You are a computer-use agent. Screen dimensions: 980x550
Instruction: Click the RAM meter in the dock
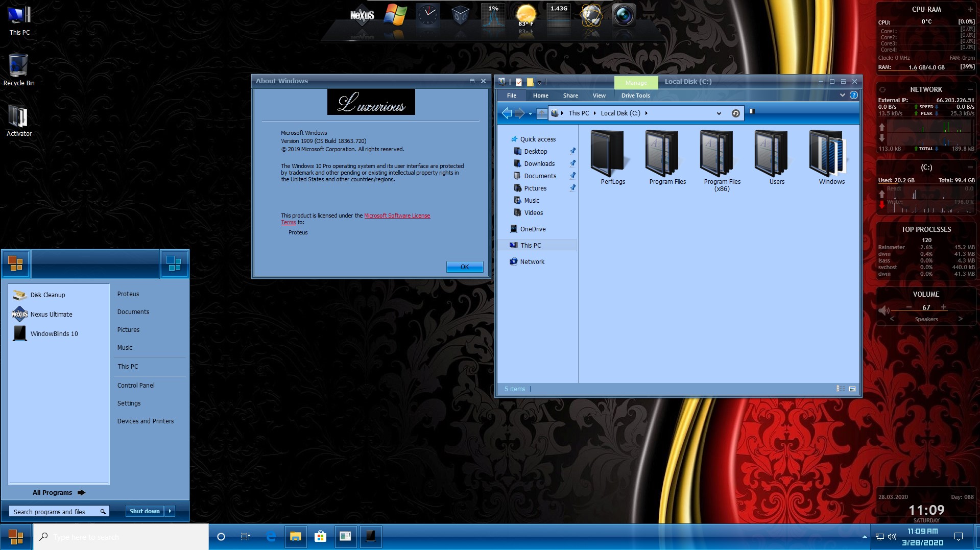pyautogui.click(x=558, y=15)
